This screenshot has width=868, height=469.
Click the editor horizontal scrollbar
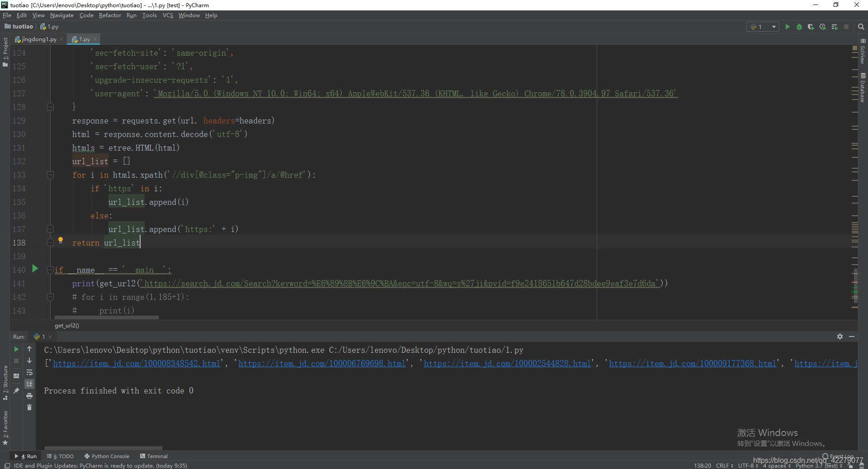tap(107, 317)
